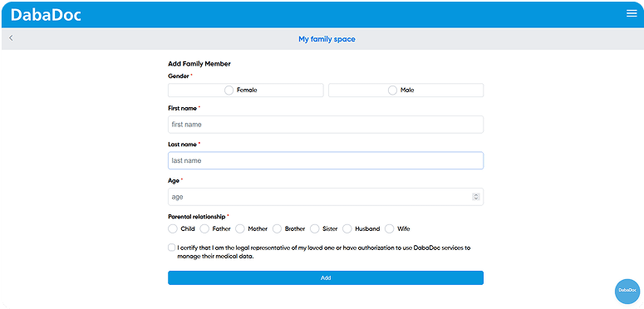Choose Wife as parental relationship
The width and height of the screenshot is (644, 309).
[x=390, y=228]
